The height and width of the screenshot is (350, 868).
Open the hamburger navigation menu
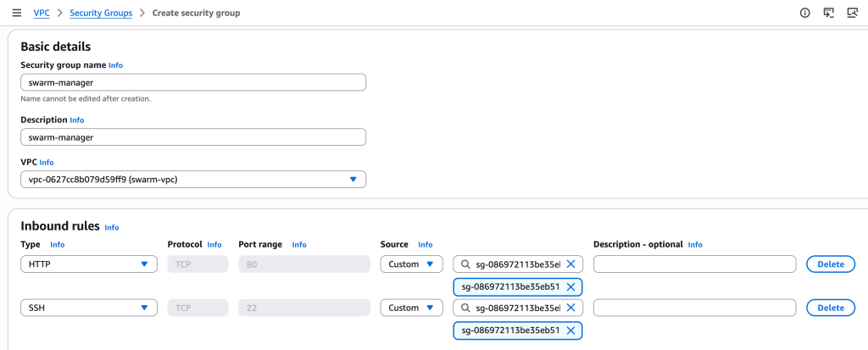16,13
